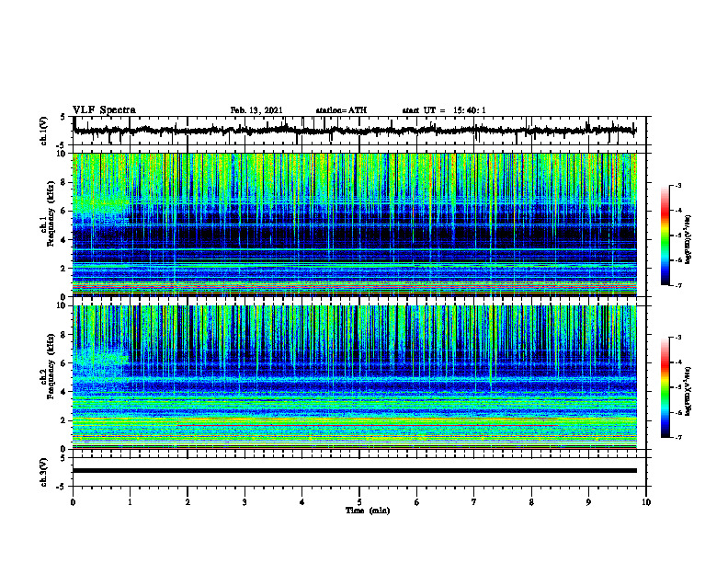Click the "start UT = 15:40: 1" text
Viewport: 728px width, 563px height.
pos(444,110)
